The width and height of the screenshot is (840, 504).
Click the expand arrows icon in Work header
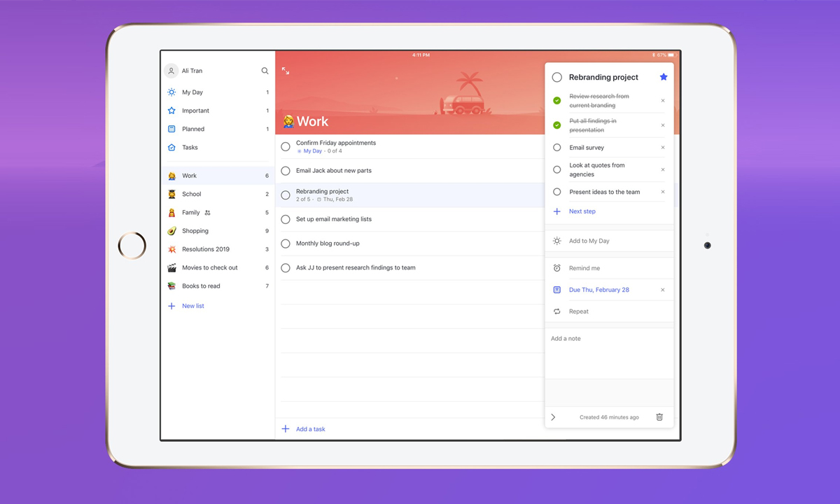tap(286, 71)
